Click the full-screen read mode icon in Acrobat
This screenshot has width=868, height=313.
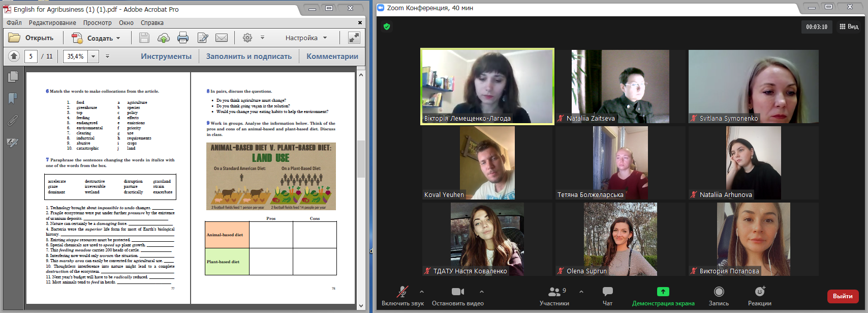click(354, 38)
